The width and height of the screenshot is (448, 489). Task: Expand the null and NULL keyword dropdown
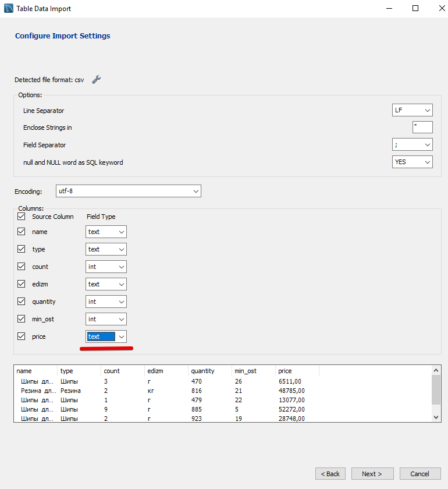point(412,162)
